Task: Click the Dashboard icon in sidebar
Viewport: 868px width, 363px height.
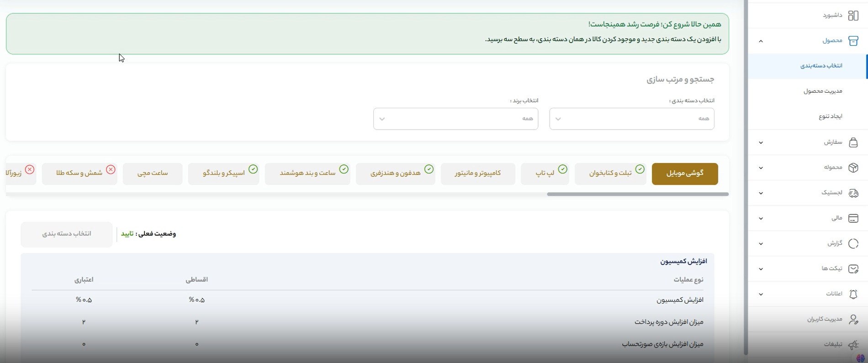Action: pos(853,16)
